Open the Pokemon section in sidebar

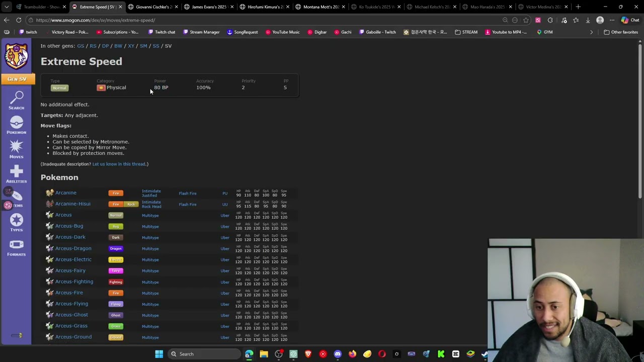[x=16, y=125]
